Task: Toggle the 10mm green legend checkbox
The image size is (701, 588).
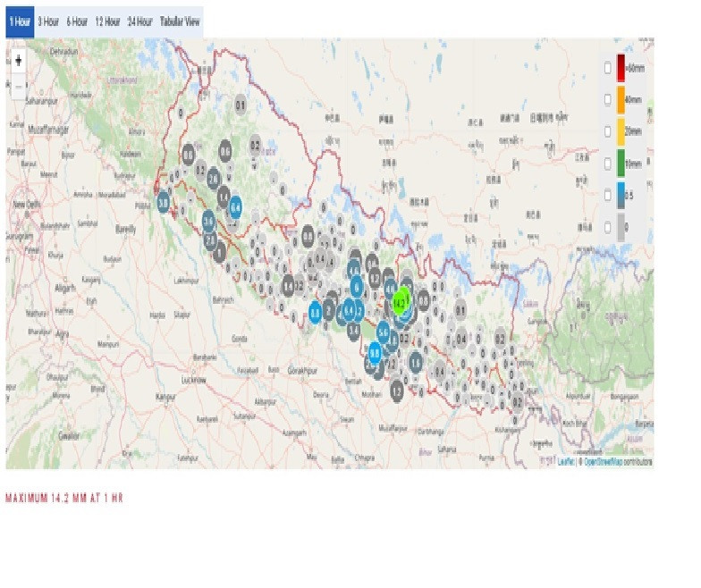Action: [x=607, y=164]
